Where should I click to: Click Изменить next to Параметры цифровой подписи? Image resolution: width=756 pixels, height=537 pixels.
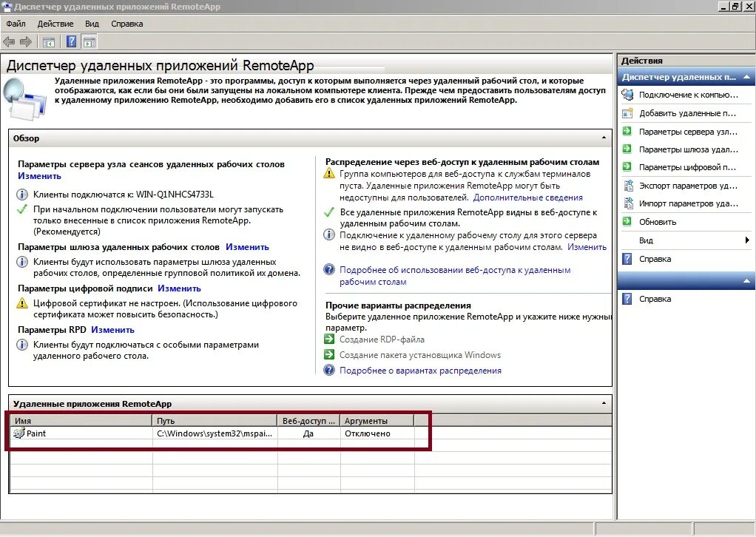tap(179, 288)
